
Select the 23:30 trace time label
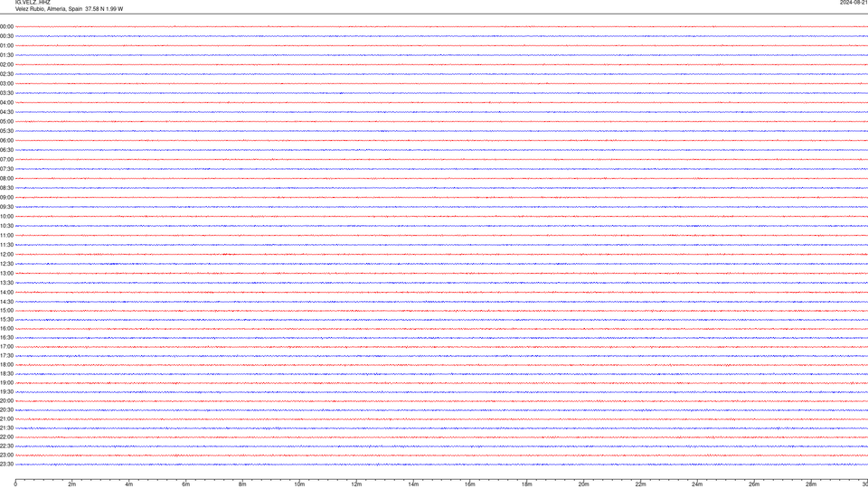[6, 465]
